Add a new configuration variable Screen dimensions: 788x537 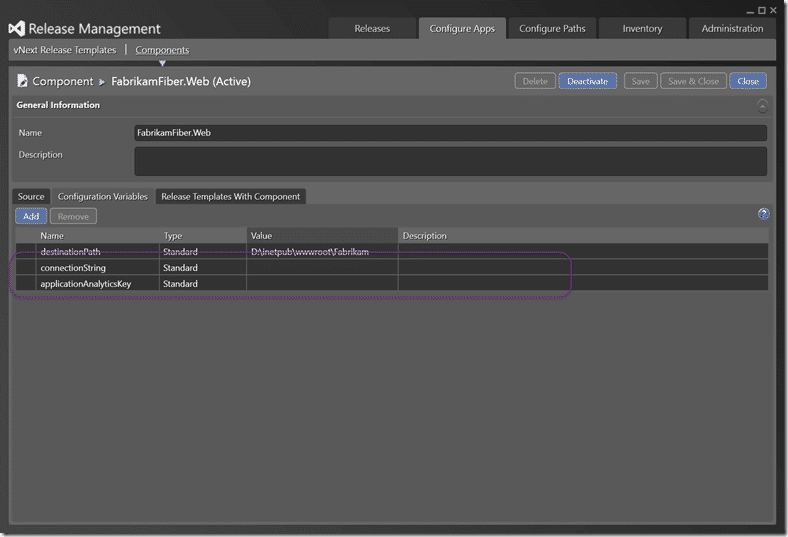point(31,217)
